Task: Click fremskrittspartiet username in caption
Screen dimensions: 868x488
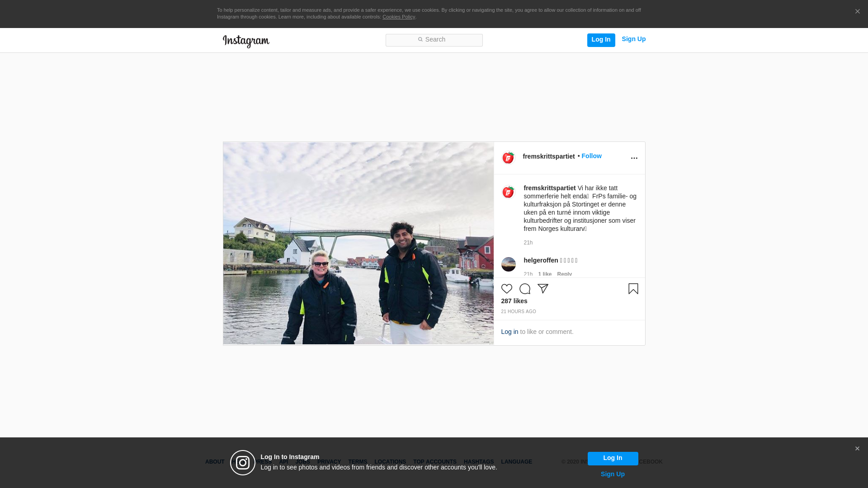Action: [550, 188]
